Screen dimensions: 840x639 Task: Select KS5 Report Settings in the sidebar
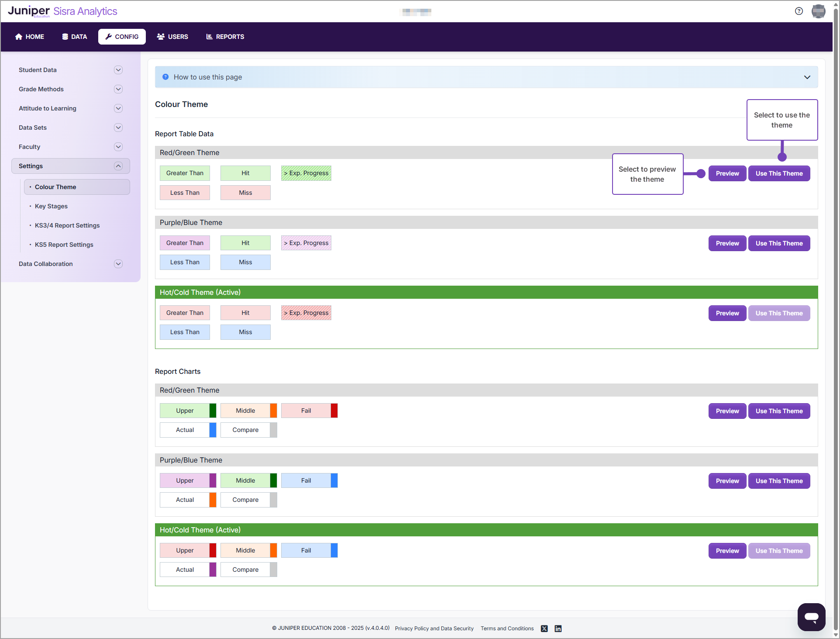tap(64, 244)
